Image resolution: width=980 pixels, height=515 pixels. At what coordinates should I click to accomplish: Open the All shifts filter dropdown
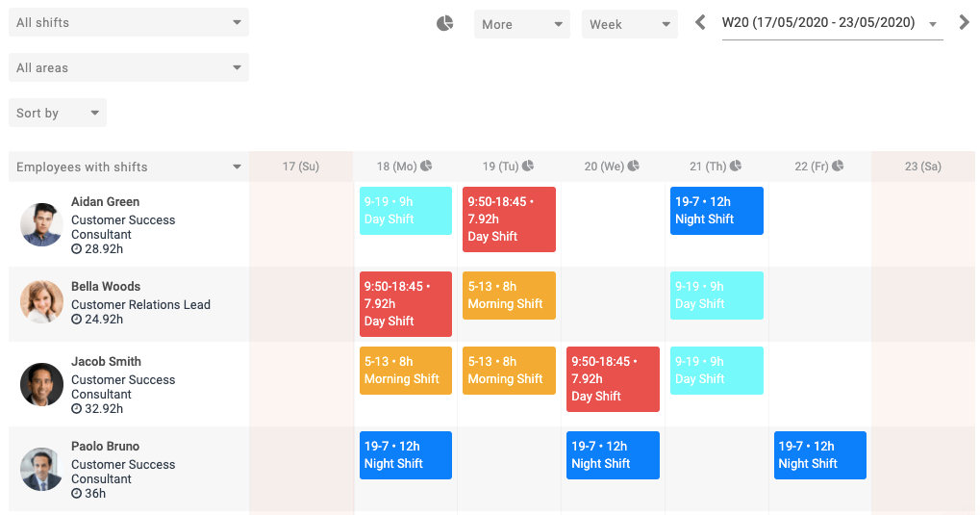pos(128,22)
